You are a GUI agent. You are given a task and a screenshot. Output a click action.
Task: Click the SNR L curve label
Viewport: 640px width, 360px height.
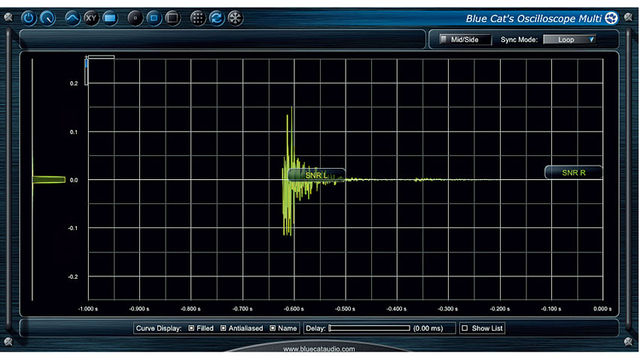(x=316, y=176)
